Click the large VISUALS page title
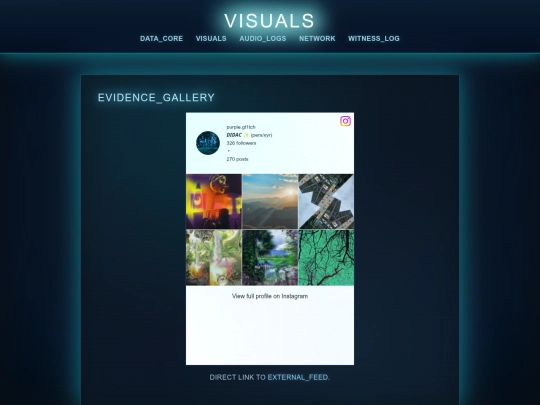Screen dimensions: 540x405 click(269, 21)
